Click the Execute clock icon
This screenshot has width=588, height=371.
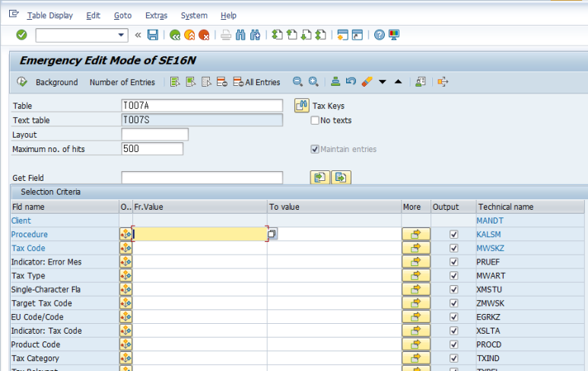click(22, 81)
